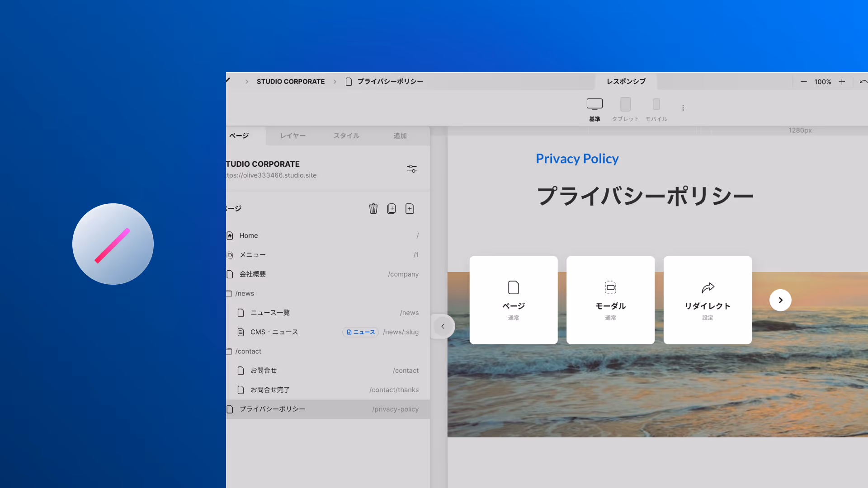Open the スタイル tab
Screen dimensions: 868x488
click(x=346, y=136)
